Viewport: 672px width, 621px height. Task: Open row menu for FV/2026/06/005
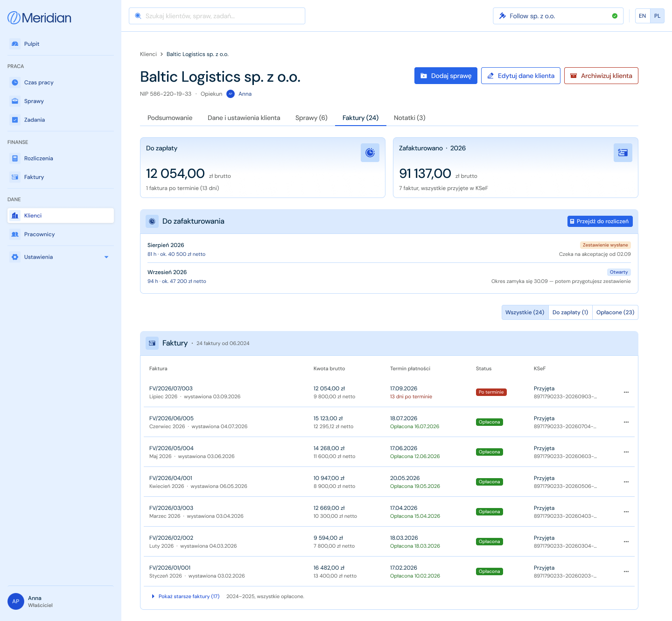click(626, 422)
